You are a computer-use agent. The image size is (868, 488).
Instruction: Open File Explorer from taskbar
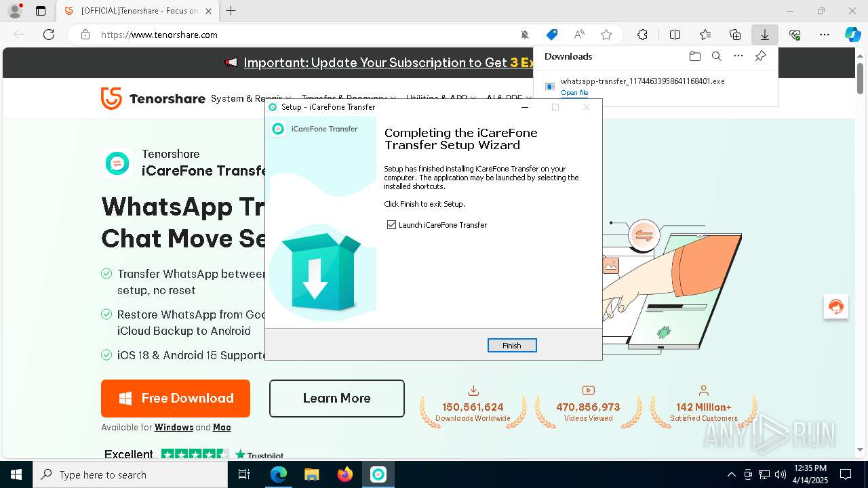pyautogui.click(x=311, y=474)
